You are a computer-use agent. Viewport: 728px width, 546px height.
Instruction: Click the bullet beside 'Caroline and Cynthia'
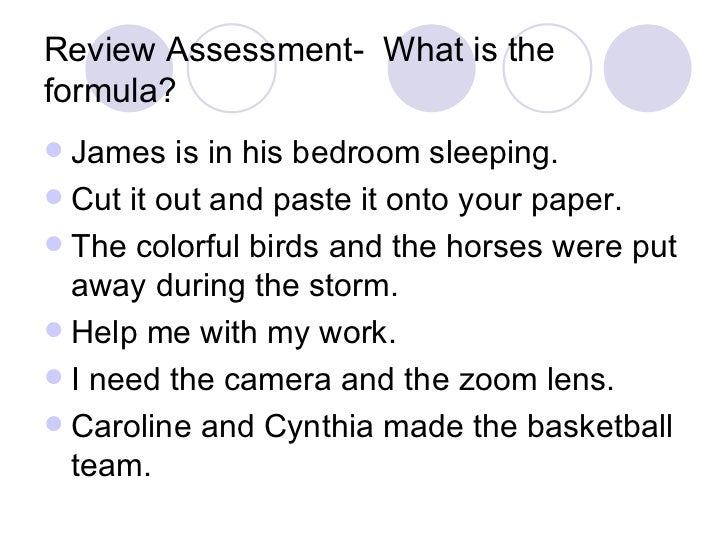point(54,423)
